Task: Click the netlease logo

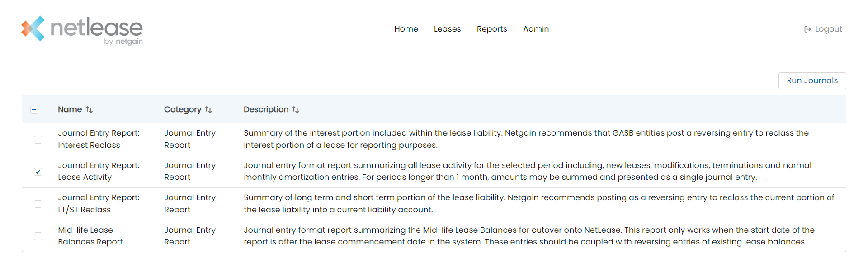Action: [x=82, y=30]
